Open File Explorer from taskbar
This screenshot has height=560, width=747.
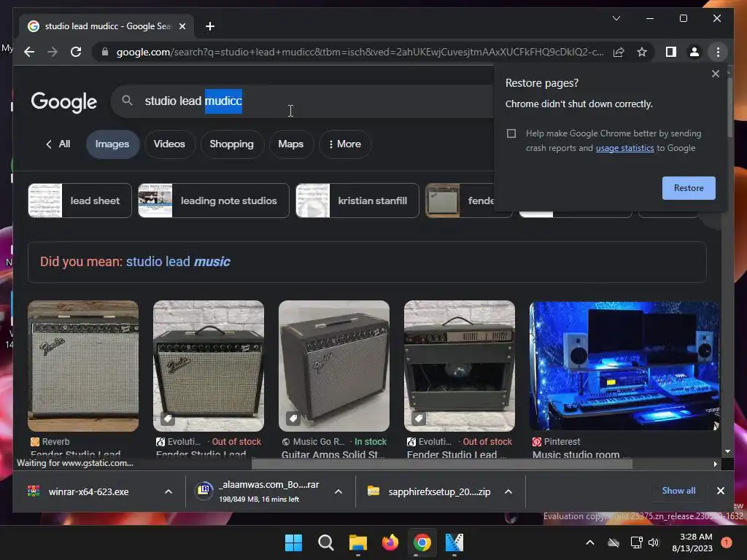357,542
